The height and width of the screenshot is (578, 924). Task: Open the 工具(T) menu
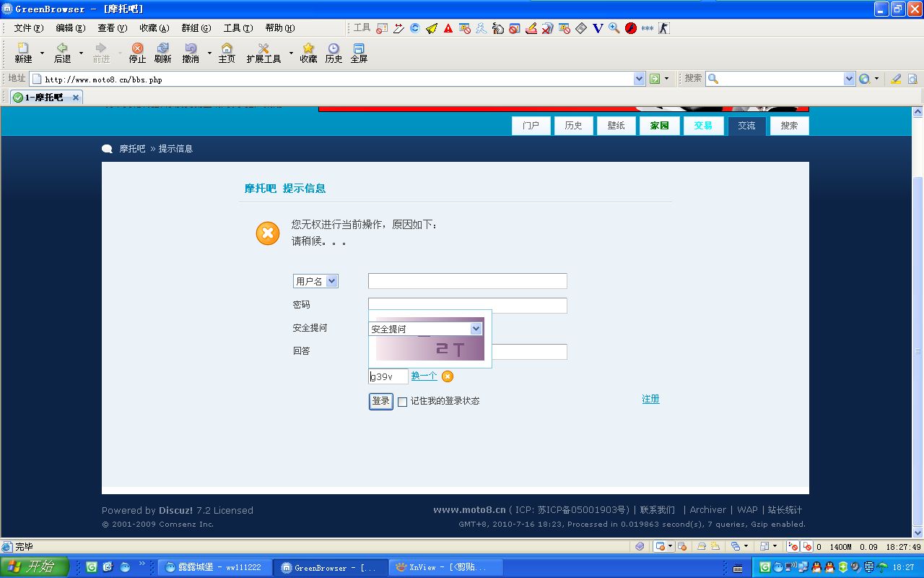point(237,28)
